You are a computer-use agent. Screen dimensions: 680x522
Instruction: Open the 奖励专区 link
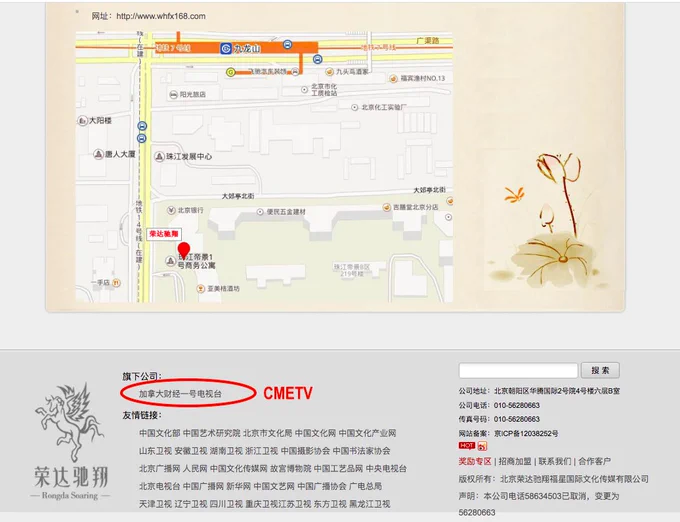pos(475,461)
